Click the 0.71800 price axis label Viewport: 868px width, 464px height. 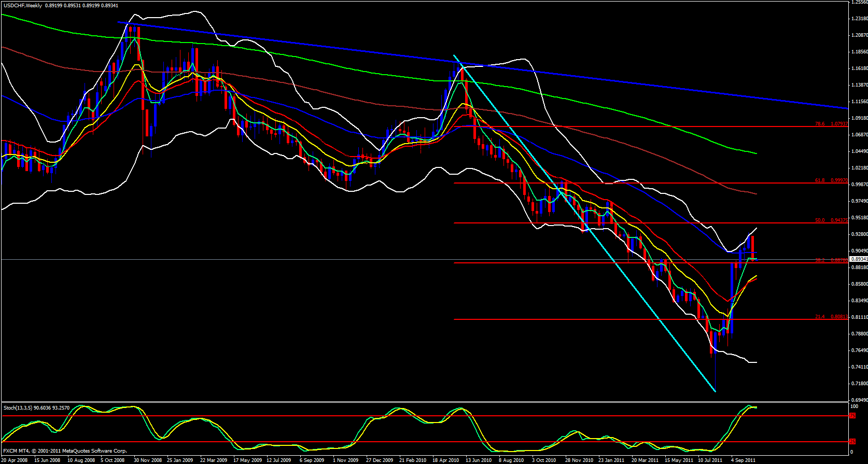coord(858,384)
